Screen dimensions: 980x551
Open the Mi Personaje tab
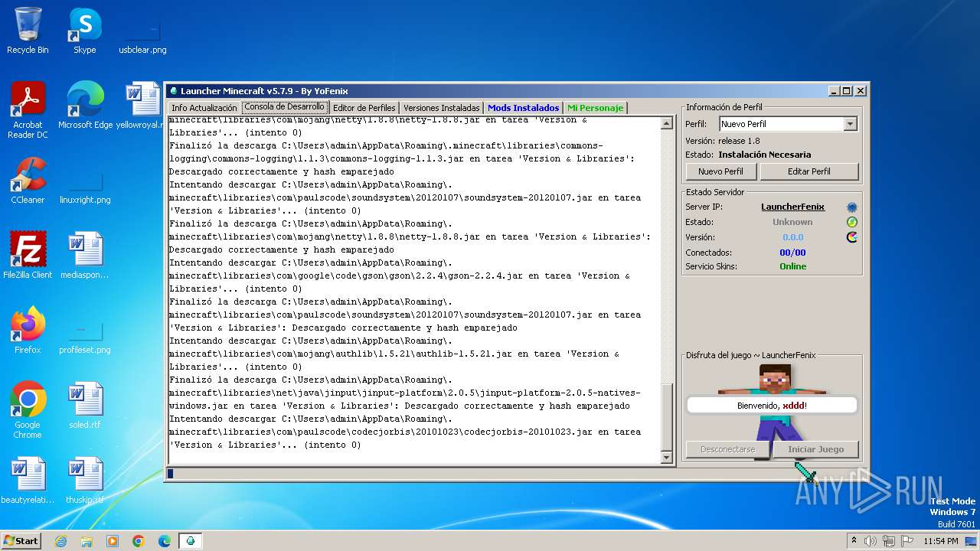tap(595, 108)
